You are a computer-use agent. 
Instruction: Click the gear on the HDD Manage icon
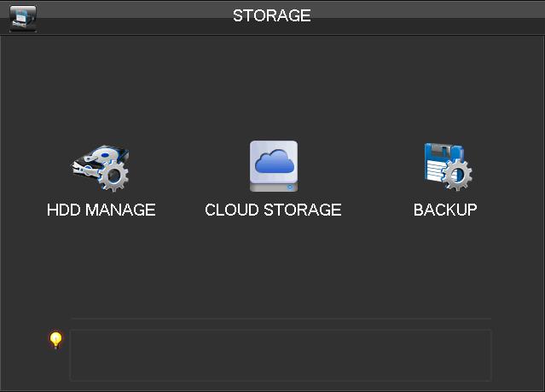(113, 176)
